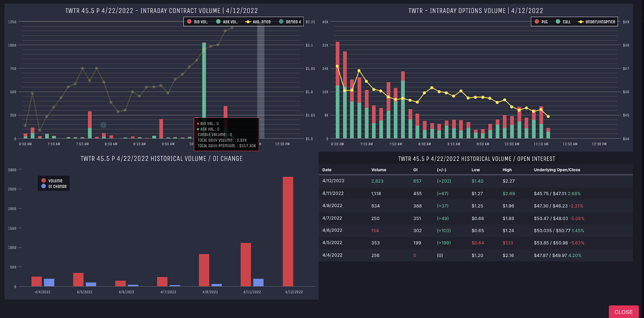Click the Historical Volume / OI Change title
644x318 pixels.
coord(161,159)
